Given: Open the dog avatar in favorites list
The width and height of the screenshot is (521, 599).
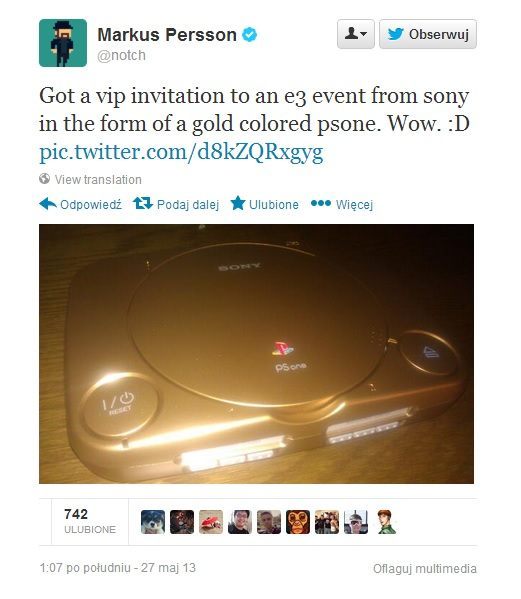Looking at the screenshot, I should [x=153, y=522].
